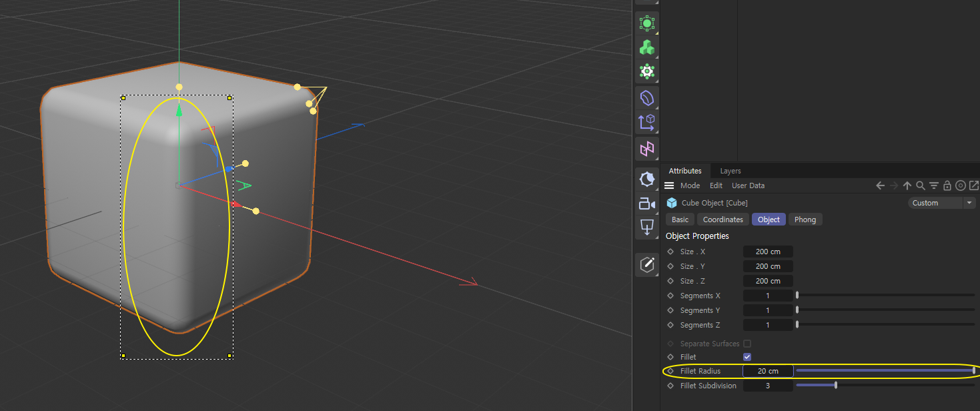The image size is (980, 411).
Task: Click the sun and moon sky icon
Action: (646, 179)
